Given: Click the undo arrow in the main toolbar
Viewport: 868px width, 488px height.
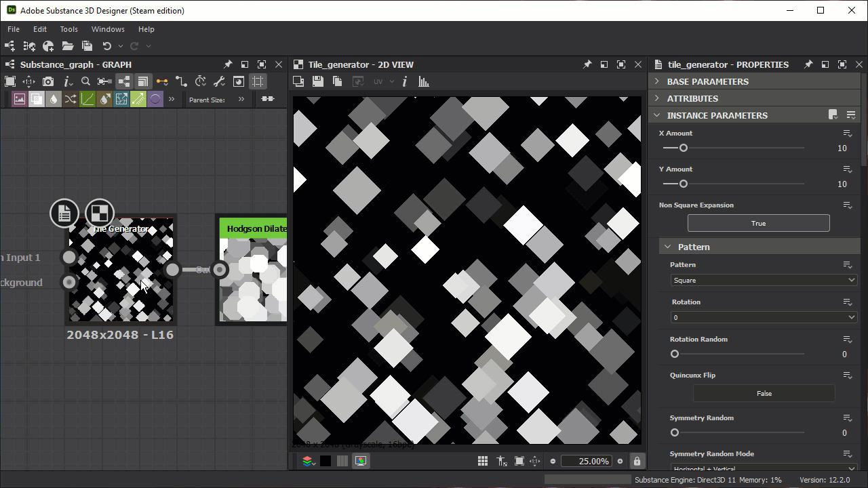Looking at the screenshot, I should tap(106, 46).
